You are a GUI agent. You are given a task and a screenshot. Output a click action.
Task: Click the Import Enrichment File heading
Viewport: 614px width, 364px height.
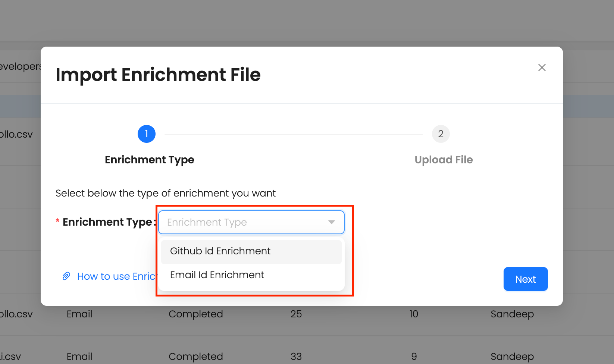pyautogui.click(x=158, y=75)
